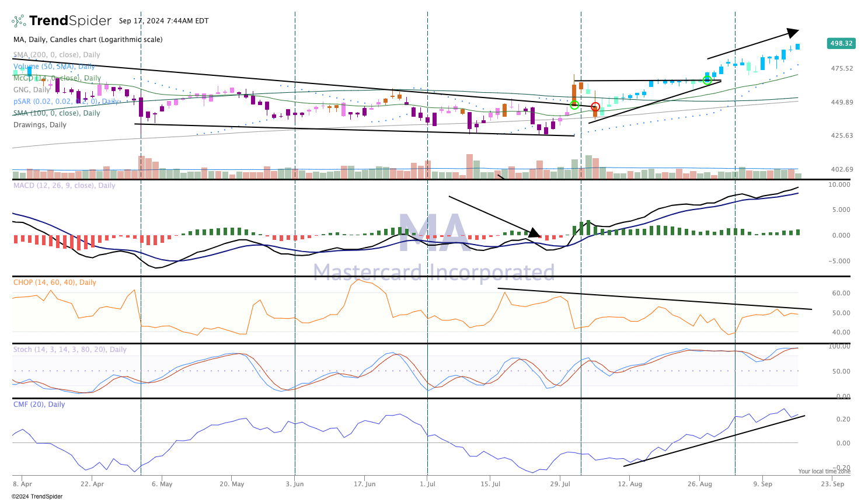The image size is (868, 502).
Task: Click the 6. May date label
Action: (x=162, y=484)
